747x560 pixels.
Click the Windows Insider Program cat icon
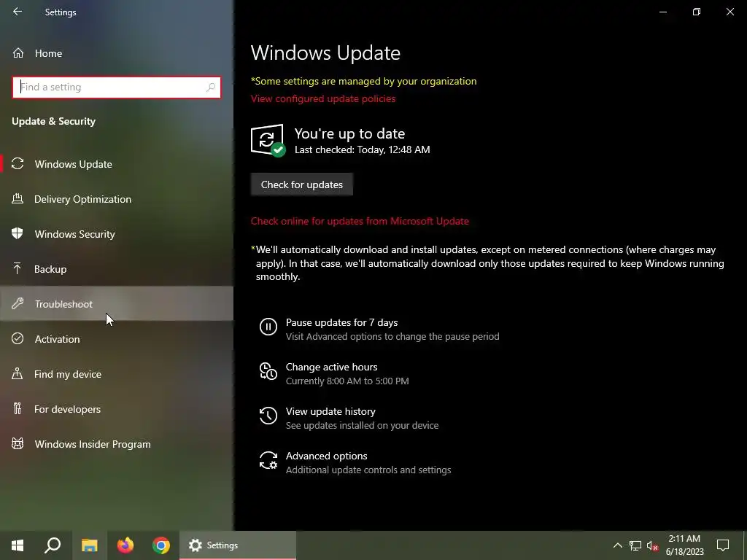coord(18,444)
